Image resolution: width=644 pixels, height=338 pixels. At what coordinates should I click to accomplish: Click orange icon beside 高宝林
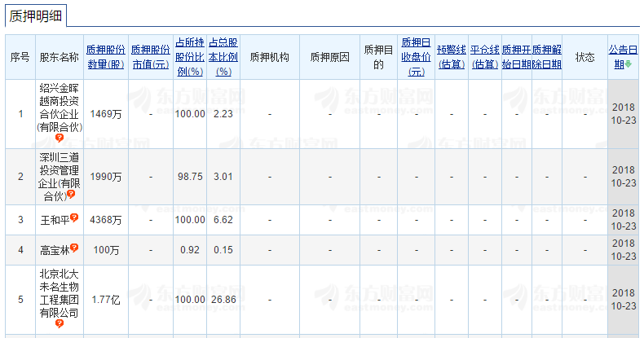(x=74, y=248)
